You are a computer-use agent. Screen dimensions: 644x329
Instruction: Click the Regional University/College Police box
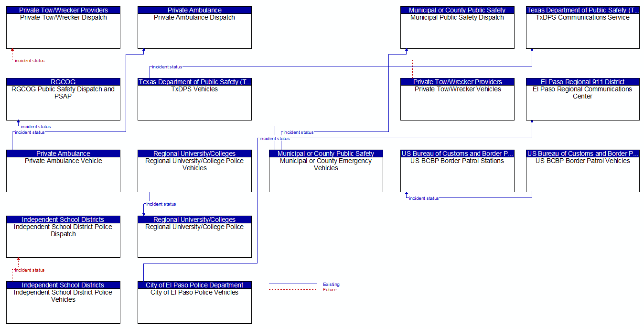click(194, 237)
